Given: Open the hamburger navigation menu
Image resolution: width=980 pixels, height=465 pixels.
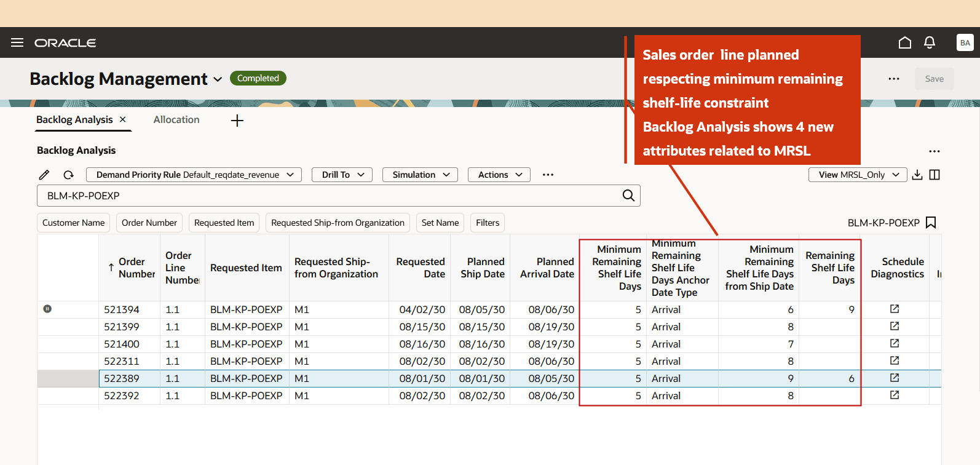Looking at the screenshot, I should (x=17, y=42).
